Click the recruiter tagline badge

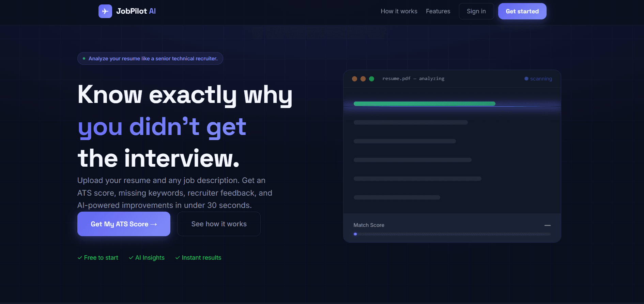click(x=150, y=59)
